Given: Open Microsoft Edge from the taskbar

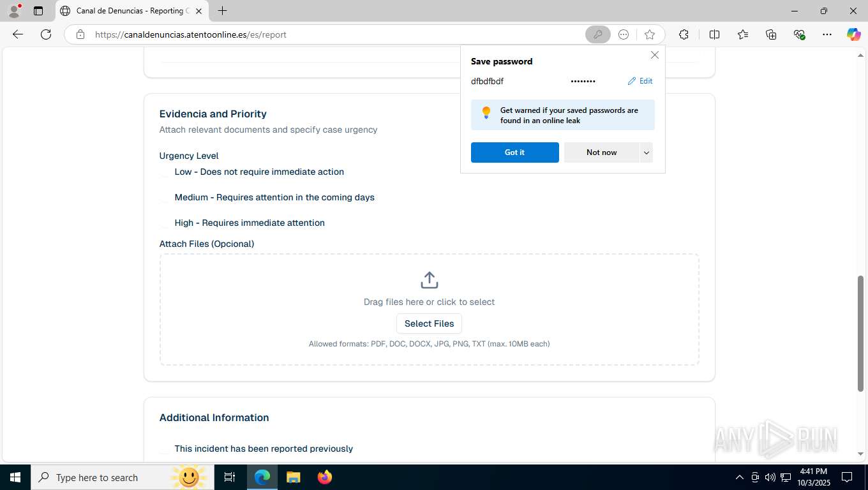Looking at the screenshot, I should 262,477.
